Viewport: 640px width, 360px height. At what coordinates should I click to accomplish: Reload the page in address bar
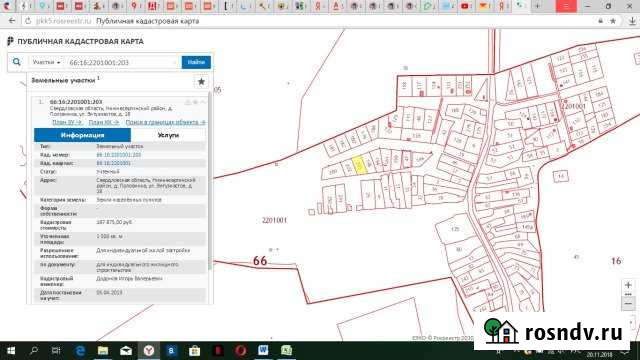[28, 21]
